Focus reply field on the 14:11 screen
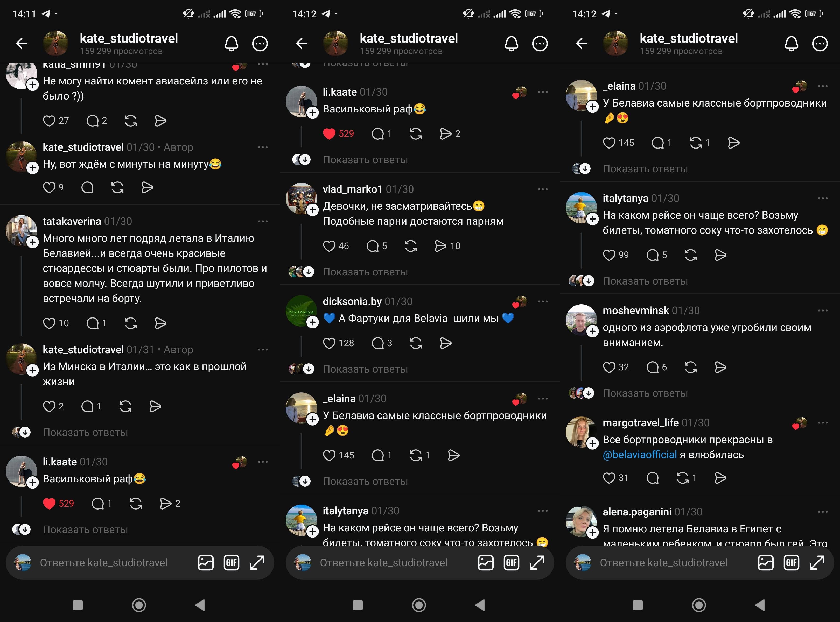 [104, 563]
